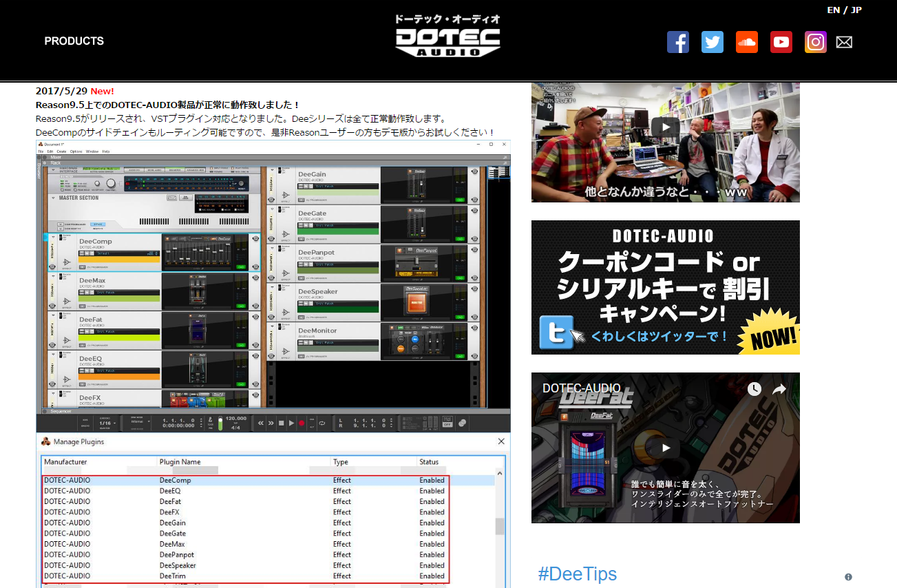Click the DOTEC-AUDIO title on the DeeFat video
Viewport: 897px width, 588px height.
581,388
